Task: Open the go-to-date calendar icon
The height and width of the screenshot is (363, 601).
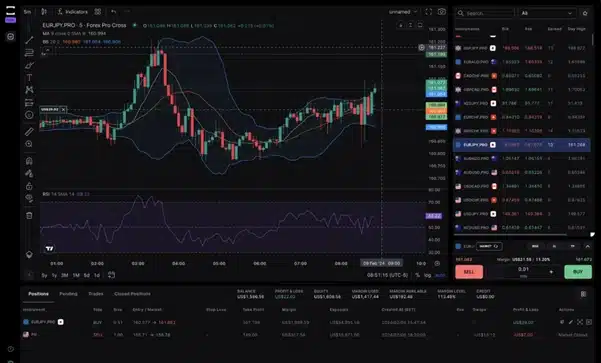Action: point(112,275)
